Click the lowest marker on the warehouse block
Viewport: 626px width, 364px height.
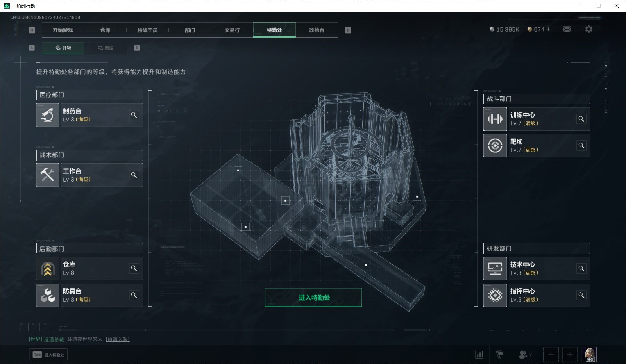click(245, 227)
